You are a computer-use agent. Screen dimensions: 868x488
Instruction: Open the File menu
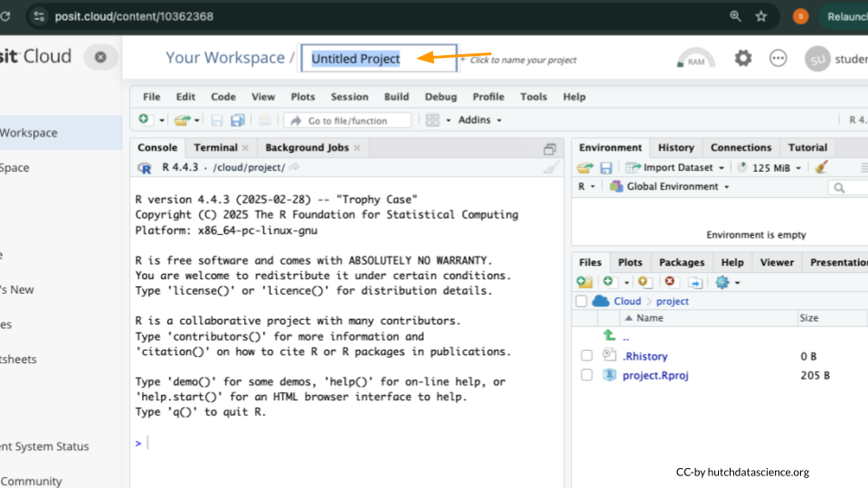pos(151,97)
